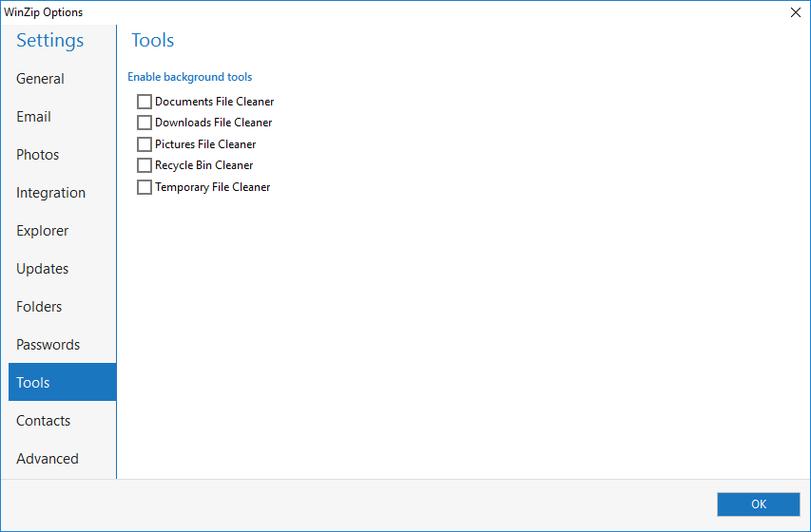Tick the Pictures File Cleaner checkbox

pyautogui.click(x=145, y=144)
